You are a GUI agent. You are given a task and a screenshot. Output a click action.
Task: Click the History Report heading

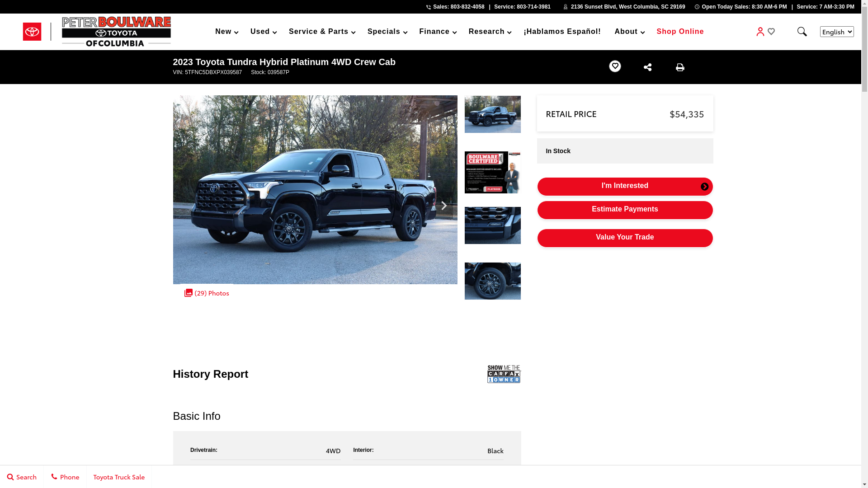pyautogui.click(x=210, y=374)
